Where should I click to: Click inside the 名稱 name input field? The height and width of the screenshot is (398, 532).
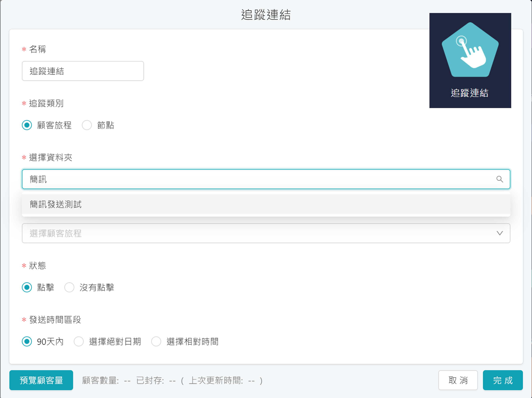83,71
